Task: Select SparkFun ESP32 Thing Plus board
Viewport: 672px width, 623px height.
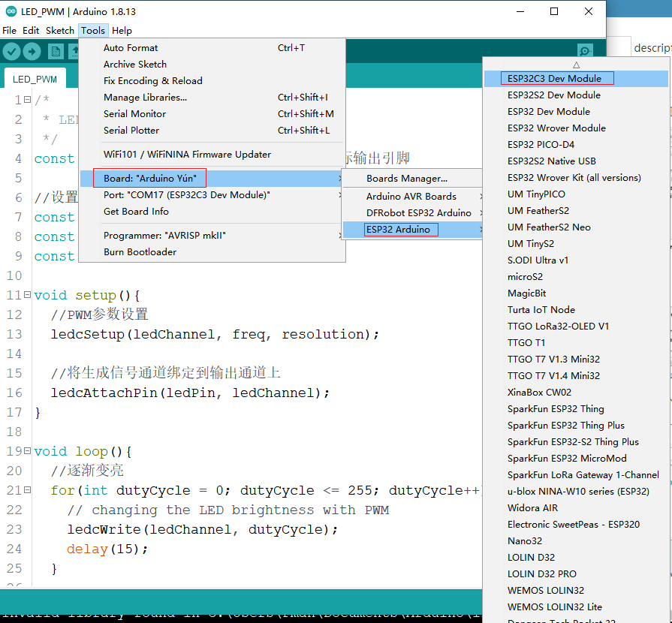Action: pyautogui.click(x=576, y=426)
